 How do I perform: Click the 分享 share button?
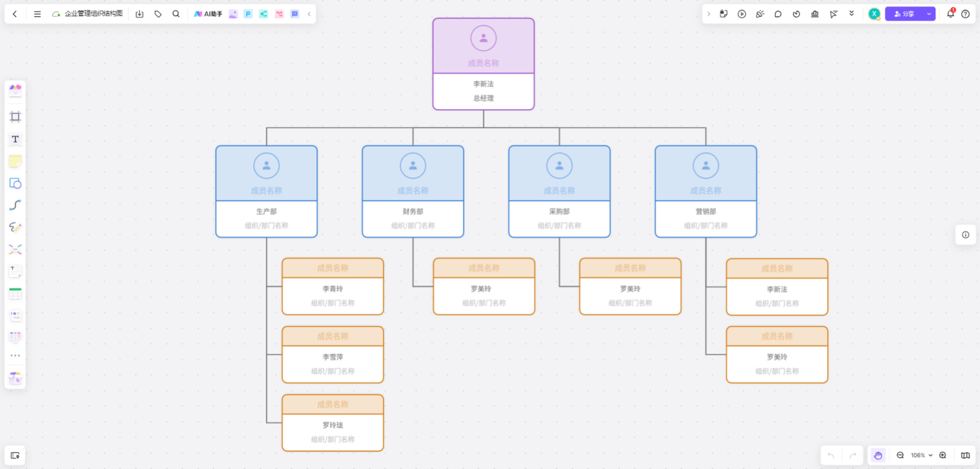(904, 14)
